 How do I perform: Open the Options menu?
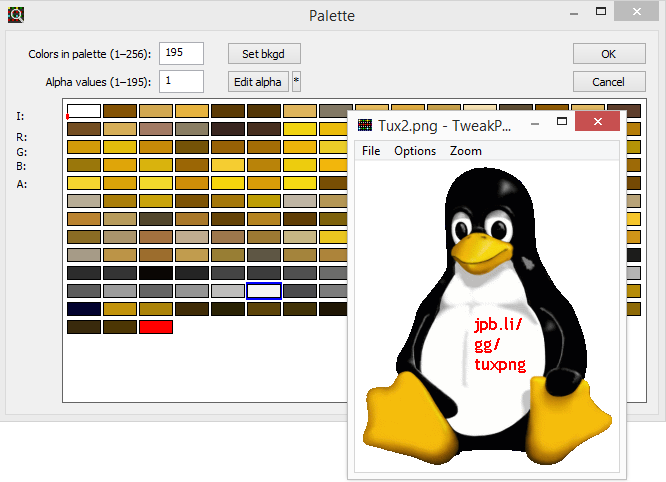[x=415, y=151]
